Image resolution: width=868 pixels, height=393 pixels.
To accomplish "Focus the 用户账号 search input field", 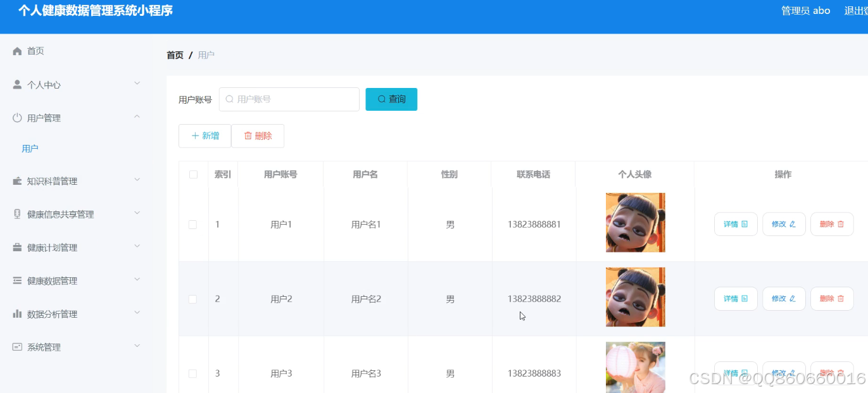I will point(289,99).
